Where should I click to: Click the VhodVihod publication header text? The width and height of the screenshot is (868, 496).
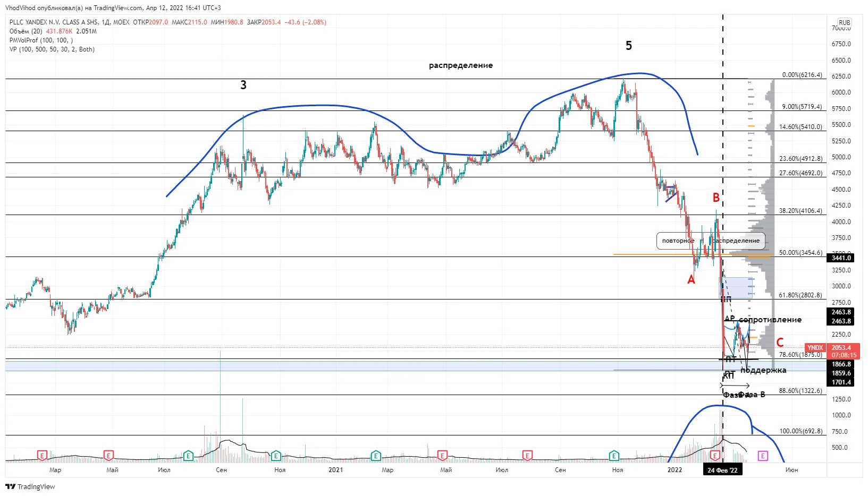[113, 8]
